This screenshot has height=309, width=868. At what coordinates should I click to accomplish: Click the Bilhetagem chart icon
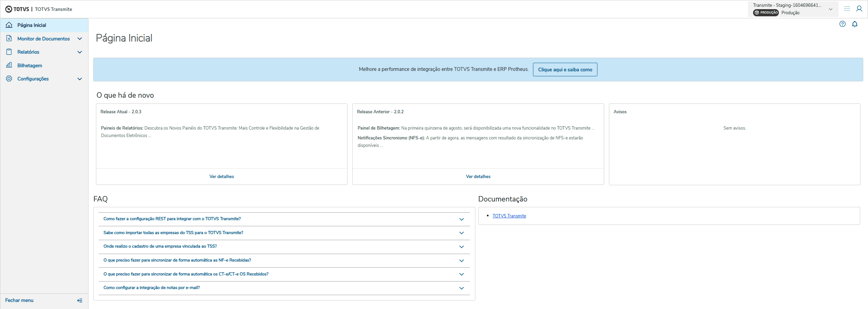point(9,65)
